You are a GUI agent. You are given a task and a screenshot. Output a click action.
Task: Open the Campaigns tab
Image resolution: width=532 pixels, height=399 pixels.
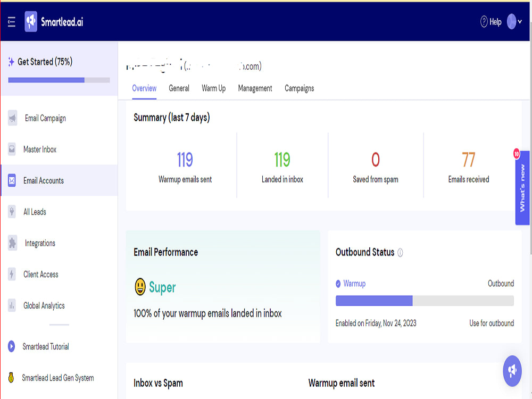tap(299, 88)
